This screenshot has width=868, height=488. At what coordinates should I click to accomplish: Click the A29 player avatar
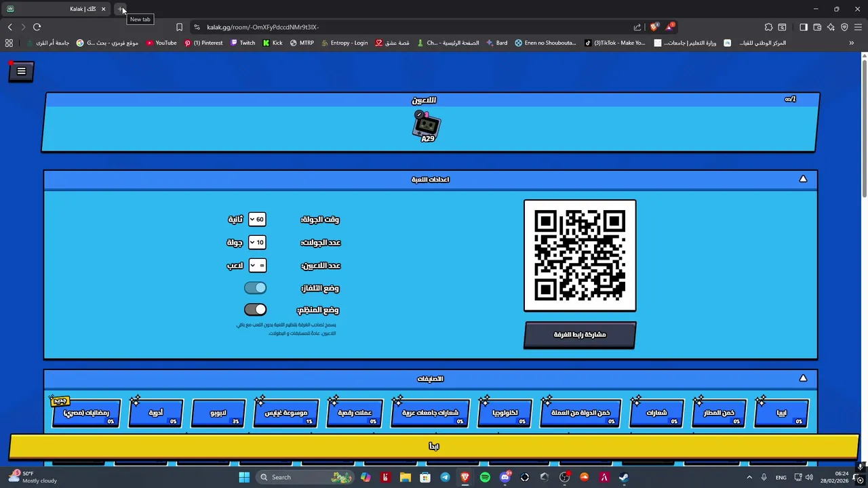pos(427,126)
